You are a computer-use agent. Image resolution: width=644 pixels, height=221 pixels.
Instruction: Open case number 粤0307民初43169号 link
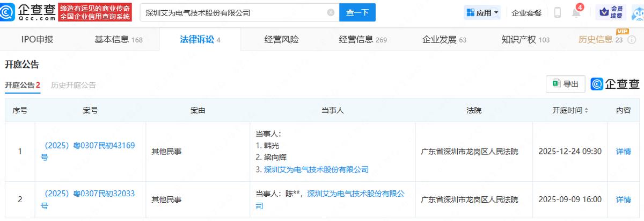tap(87, 152)
